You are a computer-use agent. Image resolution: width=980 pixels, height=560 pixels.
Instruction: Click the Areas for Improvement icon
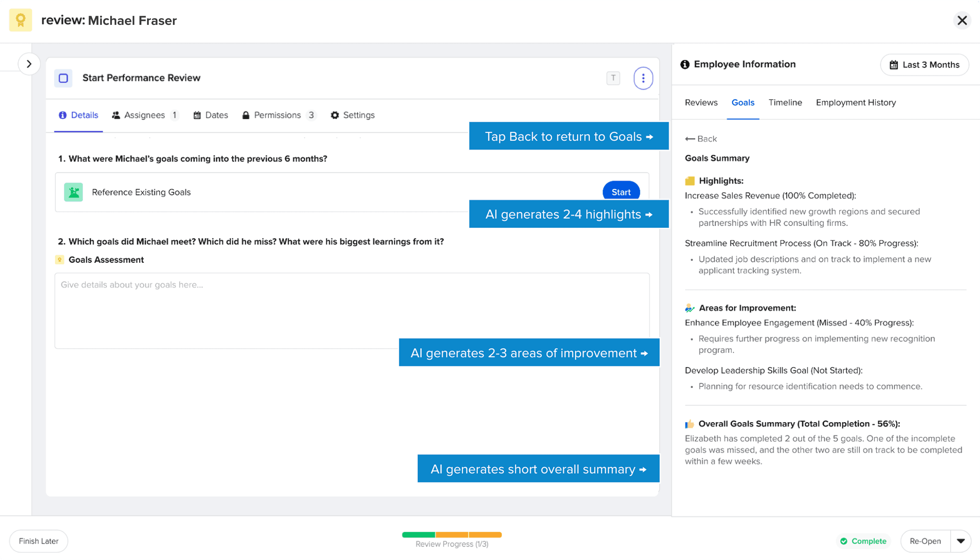point(689,308)
